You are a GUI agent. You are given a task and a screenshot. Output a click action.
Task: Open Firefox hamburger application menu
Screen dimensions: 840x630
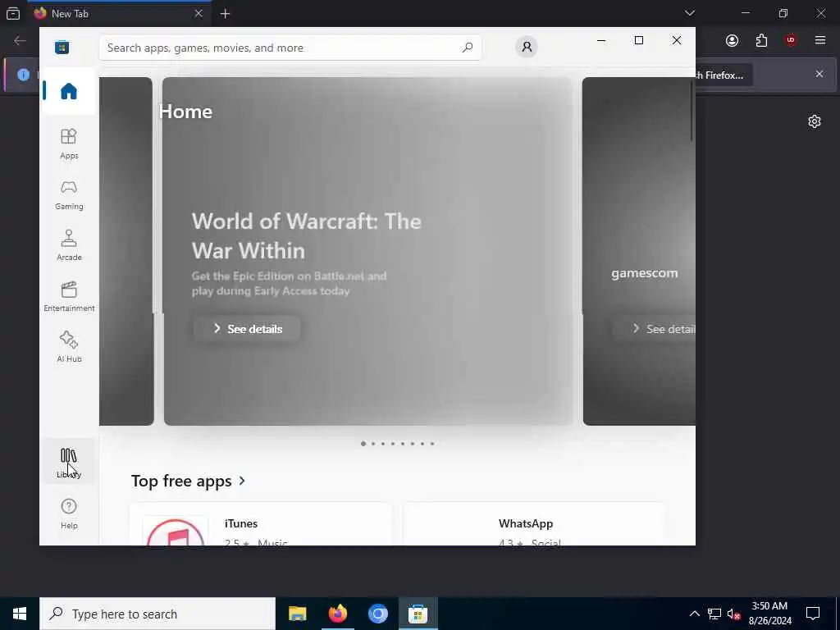point(820,41)
